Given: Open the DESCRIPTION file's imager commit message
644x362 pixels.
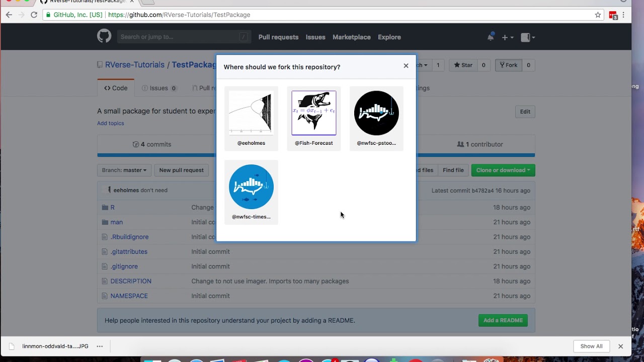Looking at the screenshot, I should (x=270, y=281).
